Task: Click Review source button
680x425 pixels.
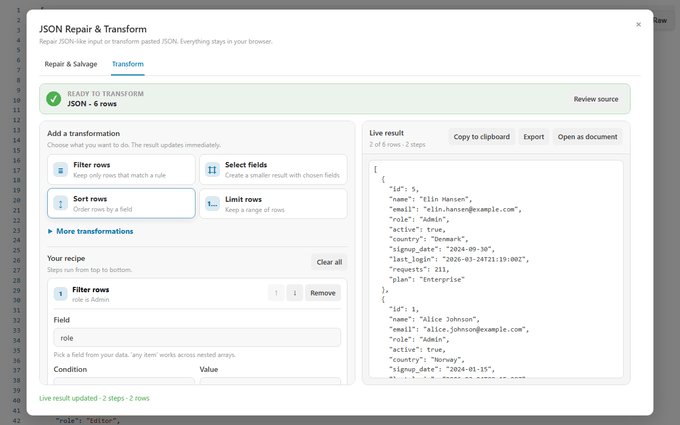Action: [x=596, y=99]
